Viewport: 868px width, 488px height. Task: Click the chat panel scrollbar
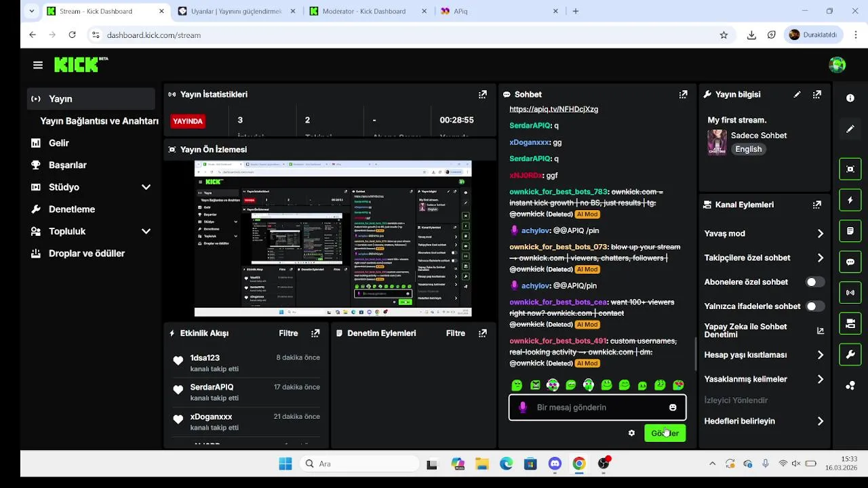695,352
